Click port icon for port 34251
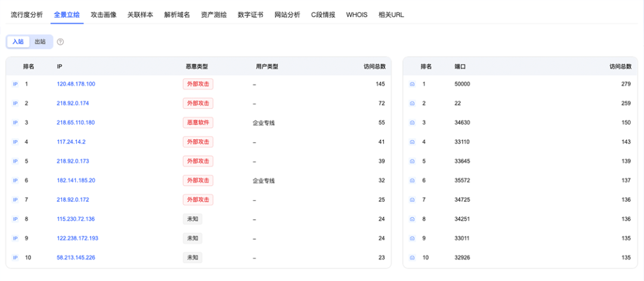The image size is (644, 281). [x=413, y=219]
